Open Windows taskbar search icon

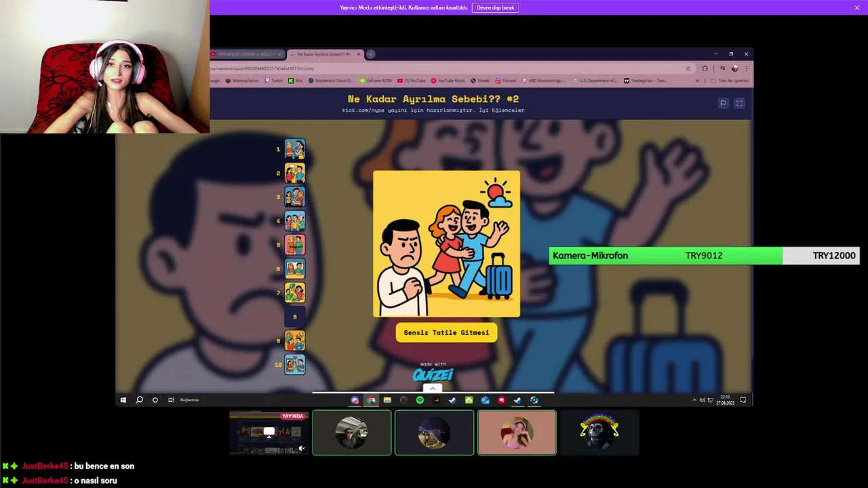pos(139,400)
